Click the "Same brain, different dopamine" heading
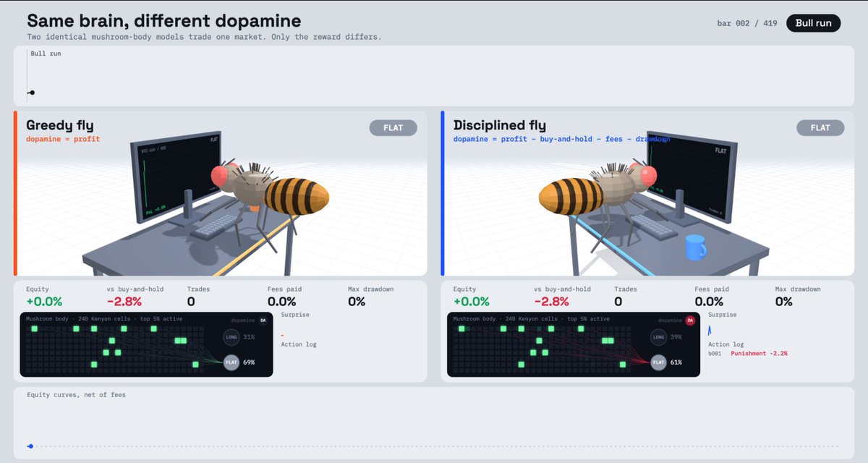This screenshot has width=868, height=463. (x=164, y=21)
